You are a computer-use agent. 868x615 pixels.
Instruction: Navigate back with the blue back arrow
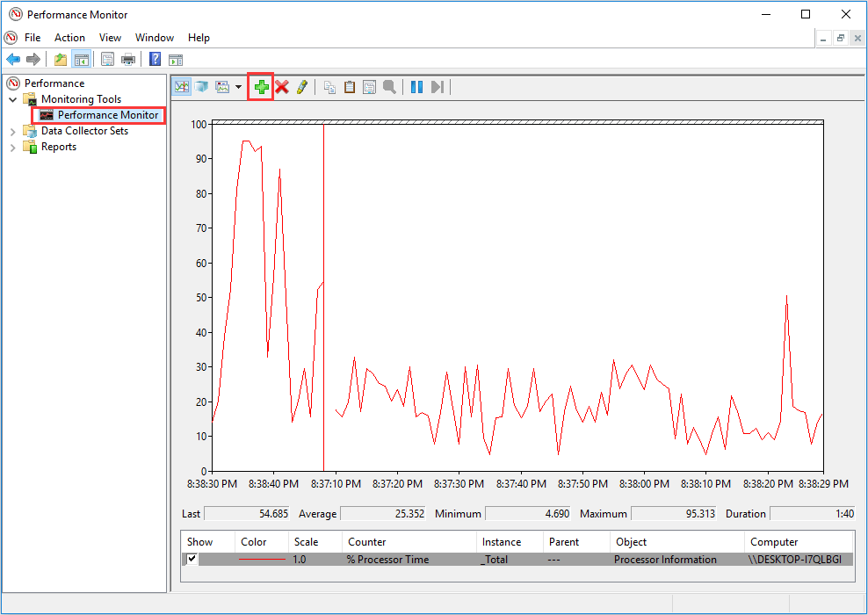pyautogui.click(x=13, y=58)
